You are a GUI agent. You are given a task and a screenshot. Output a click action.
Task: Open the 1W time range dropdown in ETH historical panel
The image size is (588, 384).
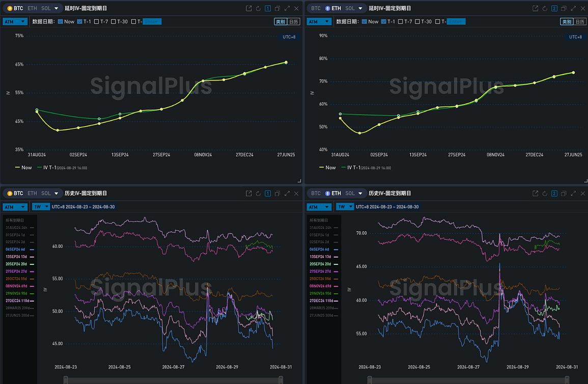click(x=345, y=207)
